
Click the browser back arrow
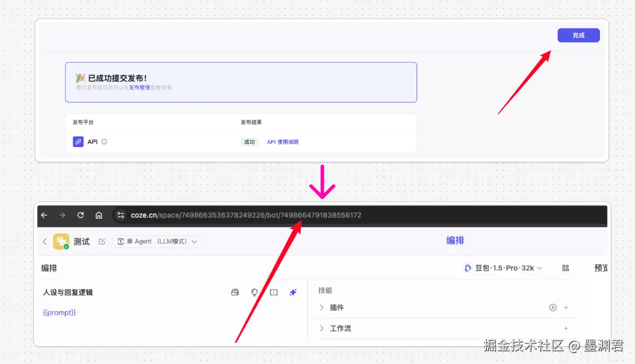pyautogui.click(x=44, y=215)
